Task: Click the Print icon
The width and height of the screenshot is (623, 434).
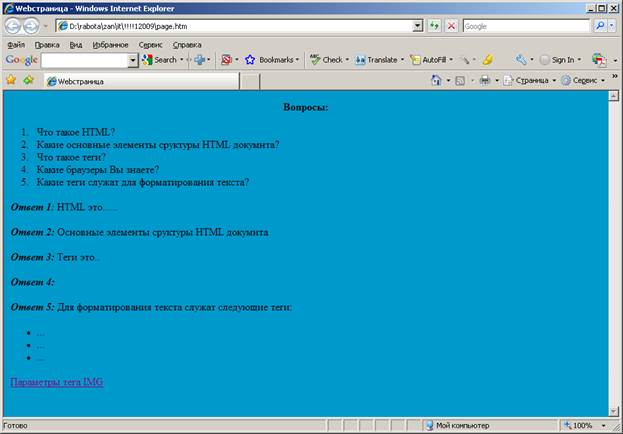Action: (x=485, y=81)
